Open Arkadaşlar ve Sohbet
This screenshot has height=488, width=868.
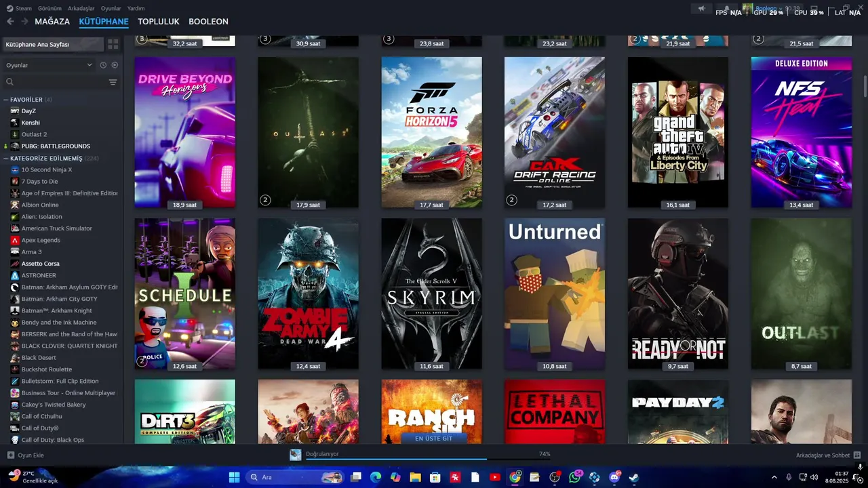pyautogui.click(x=823, y=455)
